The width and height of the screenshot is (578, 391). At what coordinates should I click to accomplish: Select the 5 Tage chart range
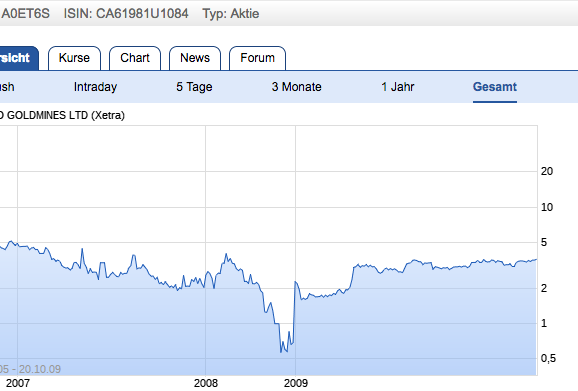[194, 87]
